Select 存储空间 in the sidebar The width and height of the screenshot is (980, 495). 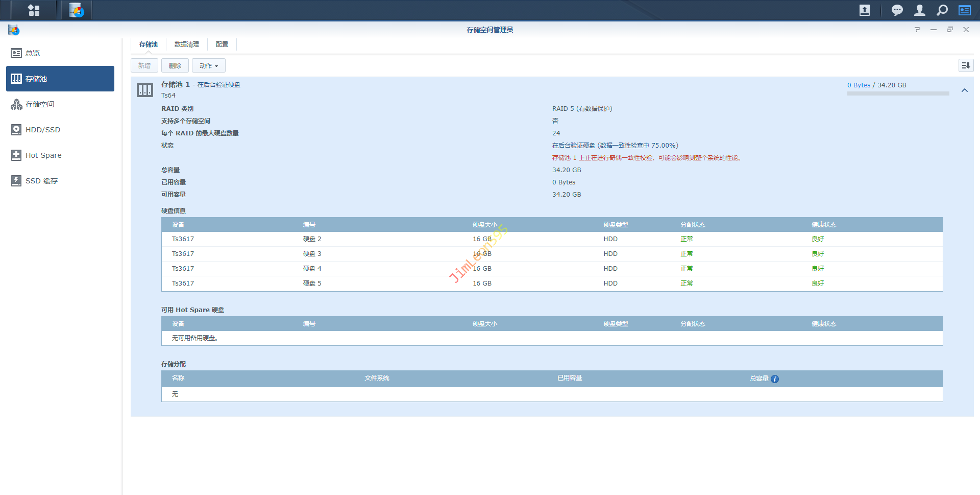pyautogui.click(x=40, y=104)
